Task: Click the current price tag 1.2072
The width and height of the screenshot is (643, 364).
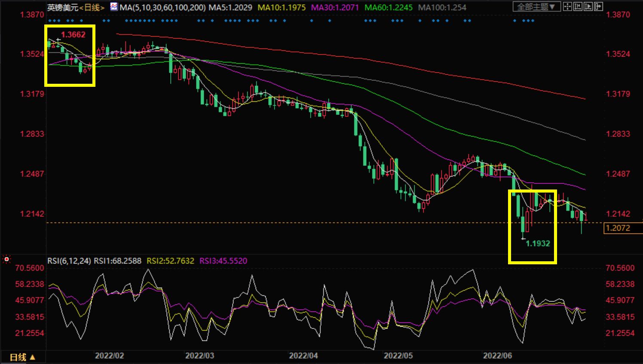Action: [618, 228]
